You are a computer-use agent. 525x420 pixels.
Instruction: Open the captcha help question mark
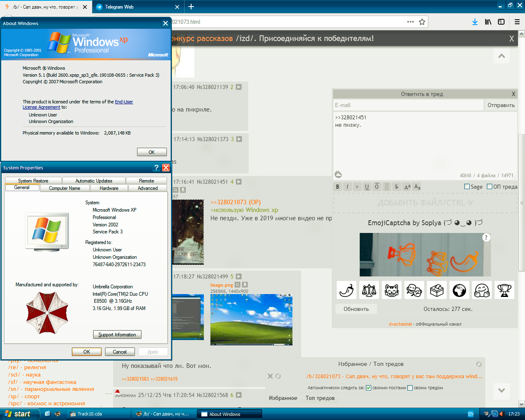486,237
